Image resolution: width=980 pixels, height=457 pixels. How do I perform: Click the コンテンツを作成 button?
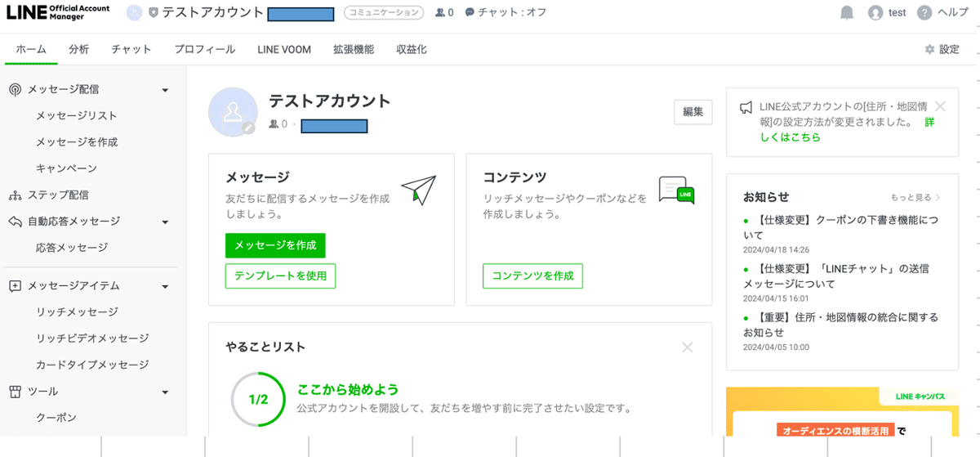tap(532, 276)
